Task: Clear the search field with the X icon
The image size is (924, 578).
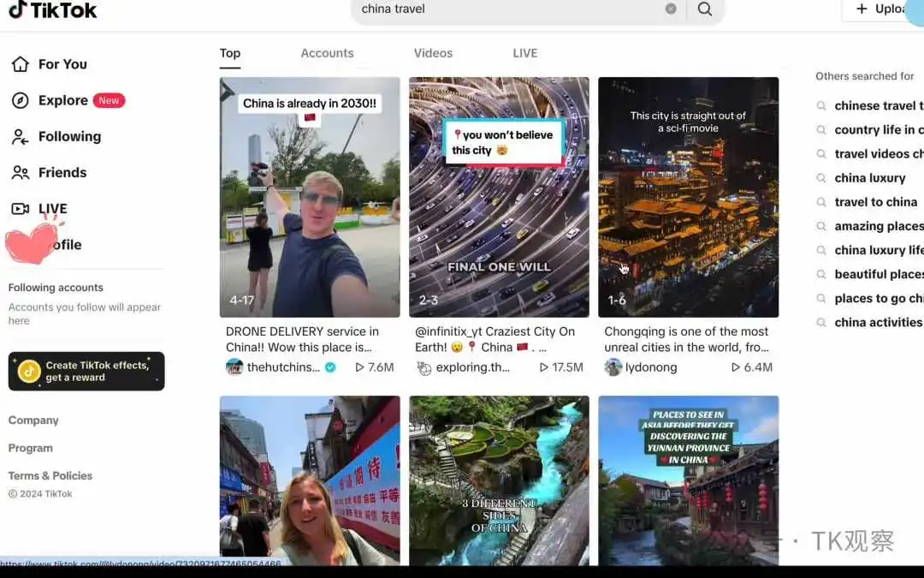Action: point(671,9)
